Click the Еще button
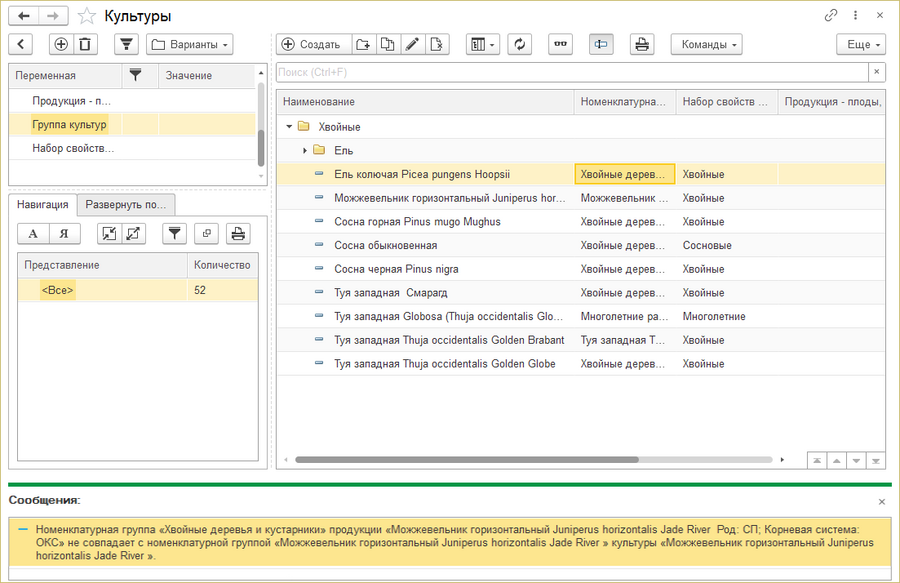900x583 pixels. click(x=861, y=44)
